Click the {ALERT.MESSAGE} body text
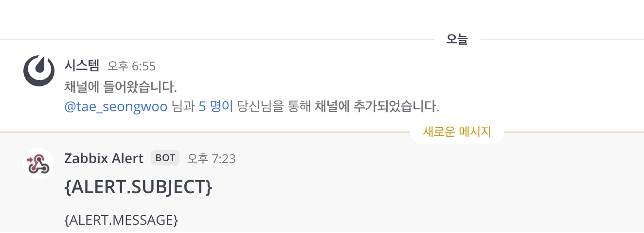644x233 pixels. click(x=121, y=220)
